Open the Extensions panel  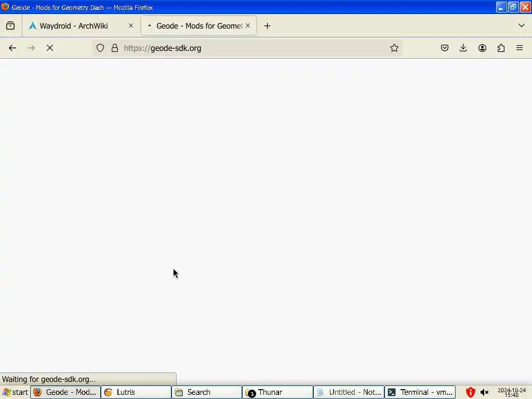pos(501,48)
